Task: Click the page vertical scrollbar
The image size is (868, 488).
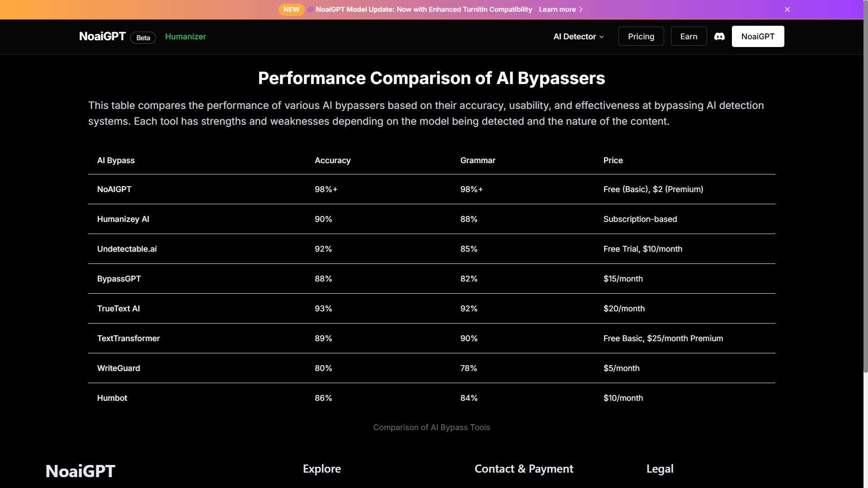Action: [x=865, y=190]
